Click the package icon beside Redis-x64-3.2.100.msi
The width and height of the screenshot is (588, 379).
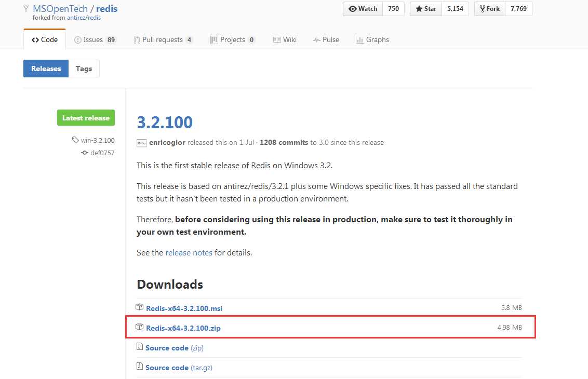point(140,307)
